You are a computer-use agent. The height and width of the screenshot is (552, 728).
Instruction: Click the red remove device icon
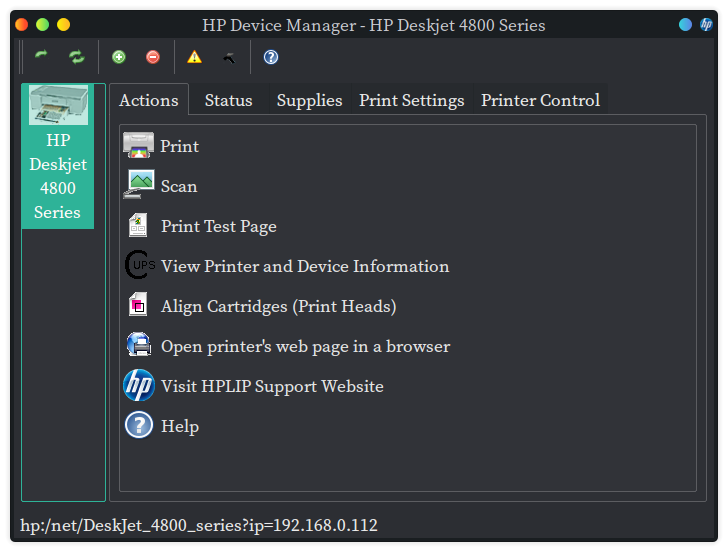click(x=152, y=57)
